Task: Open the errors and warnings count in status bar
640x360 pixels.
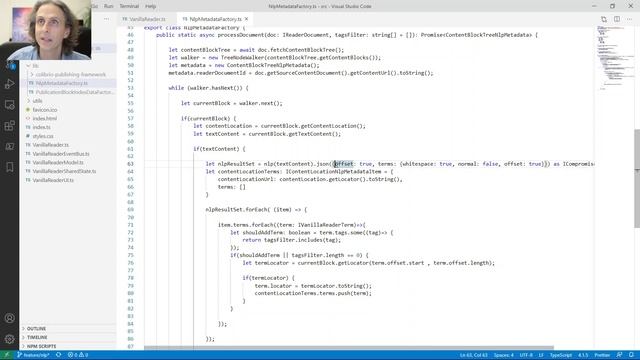Action: pos(78,355)
